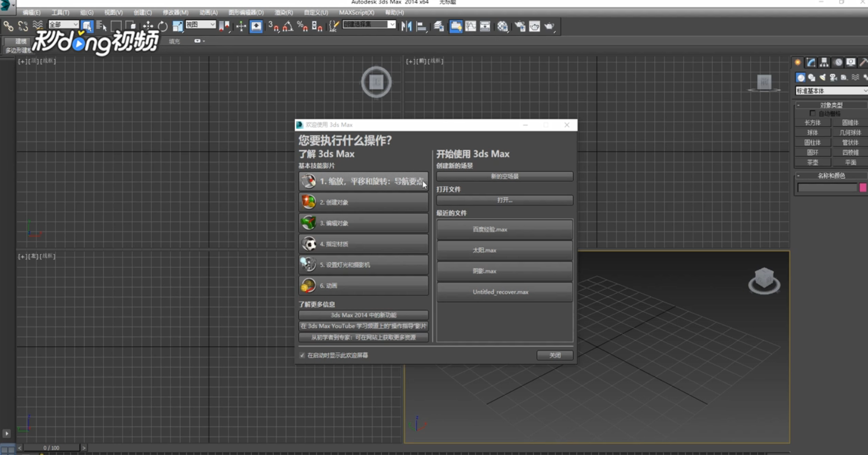Collapse the 对象类型 rollout
This screenshot has width=868, height=455.
pos(831,105)
